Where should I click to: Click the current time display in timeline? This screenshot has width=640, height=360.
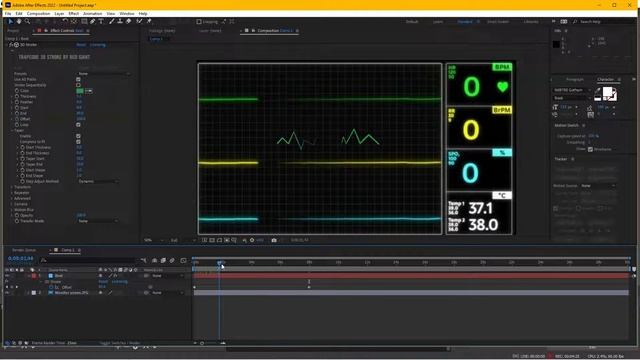pyautogui.click(x=20, y=259)
